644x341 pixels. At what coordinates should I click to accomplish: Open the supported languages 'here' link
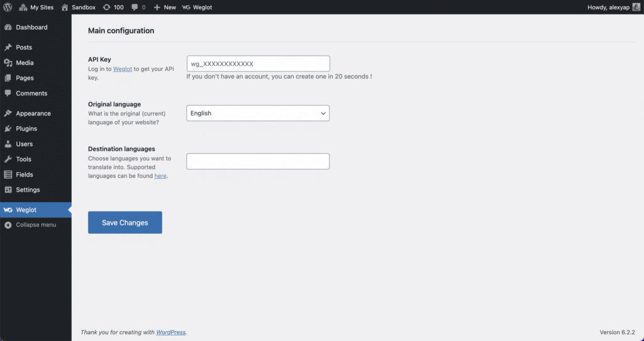[x=160, y=176]
